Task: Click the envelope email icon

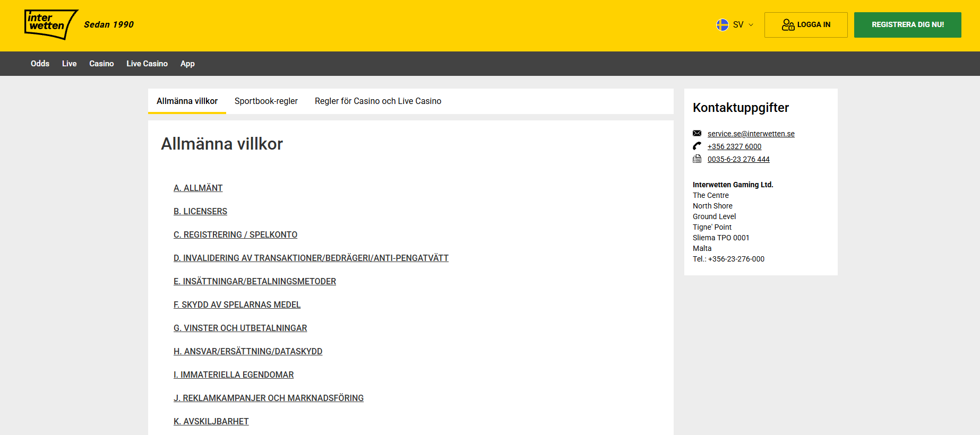Action: coord(697,133)
